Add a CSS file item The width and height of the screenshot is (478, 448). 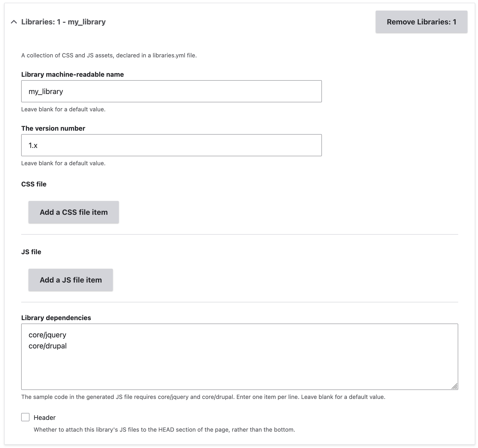[74, 212]
